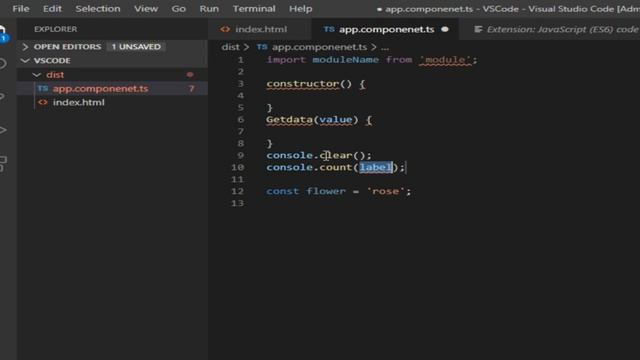This screenshot has height=360, width=640.
Task: Open the Terminal menu
Action: click(x=254, y=9)
